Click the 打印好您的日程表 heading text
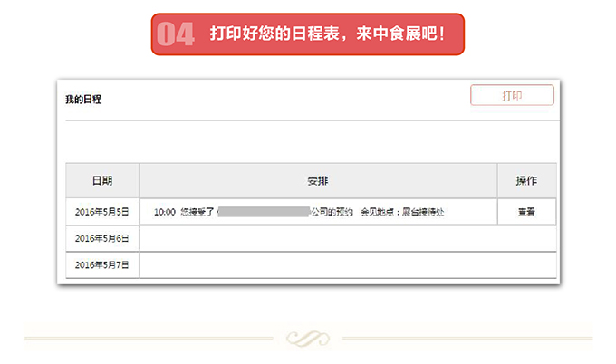Screen dimensions: 616x364 (274, 34)
